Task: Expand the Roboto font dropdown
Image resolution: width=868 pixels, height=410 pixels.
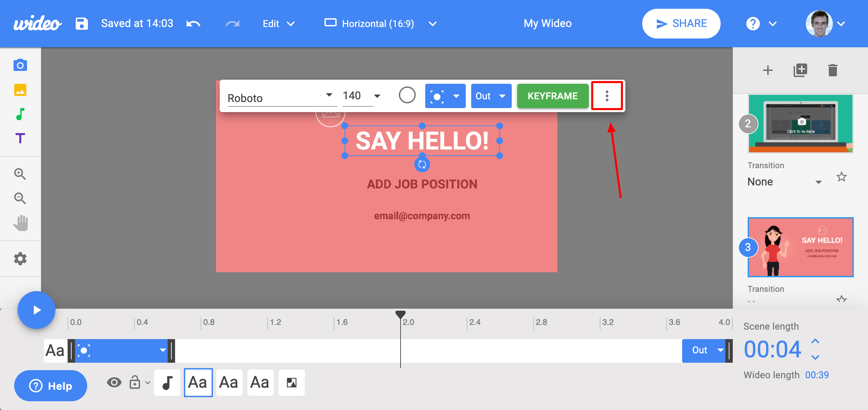Action: [x=329, y=96]
